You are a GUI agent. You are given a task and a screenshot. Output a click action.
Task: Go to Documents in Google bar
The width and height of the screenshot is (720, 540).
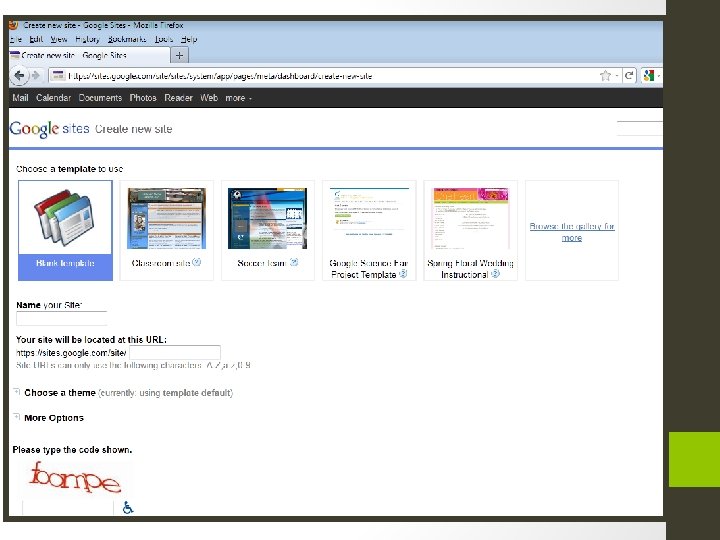100,98
